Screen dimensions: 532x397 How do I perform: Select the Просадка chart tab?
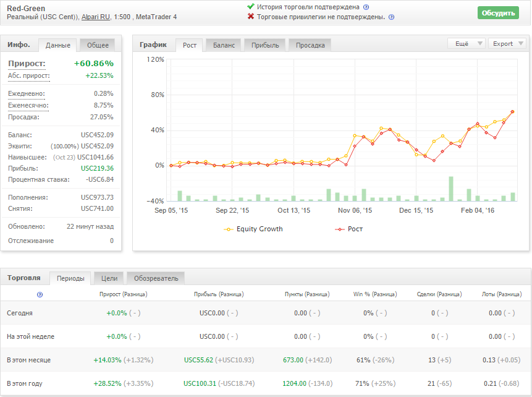coord(310,45)
